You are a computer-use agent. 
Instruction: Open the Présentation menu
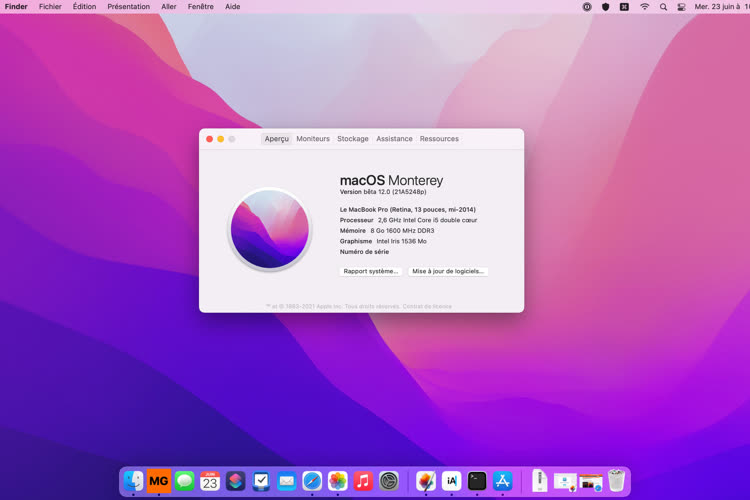point(128,7)
